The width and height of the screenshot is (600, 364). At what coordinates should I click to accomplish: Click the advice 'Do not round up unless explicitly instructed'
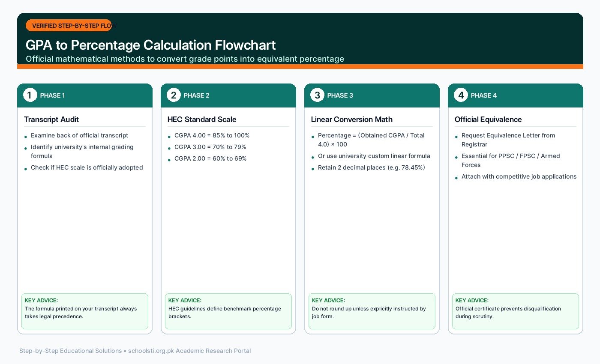click(369, 312)
